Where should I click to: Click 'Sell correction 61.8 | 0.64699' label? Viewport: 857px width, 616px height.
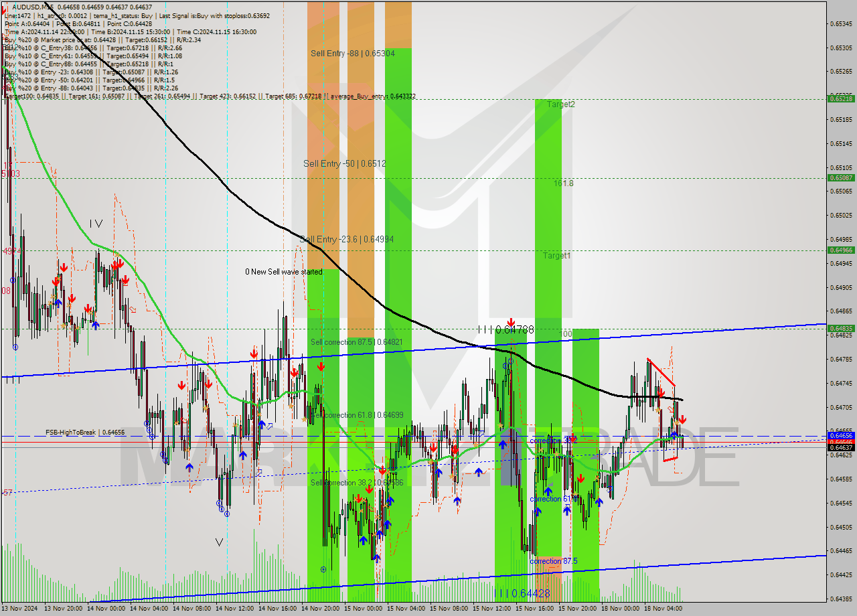(356, 415)
